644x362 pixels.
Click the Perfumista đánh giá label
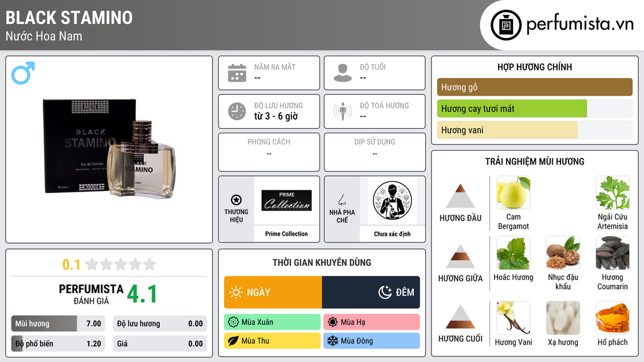(91, 294)
